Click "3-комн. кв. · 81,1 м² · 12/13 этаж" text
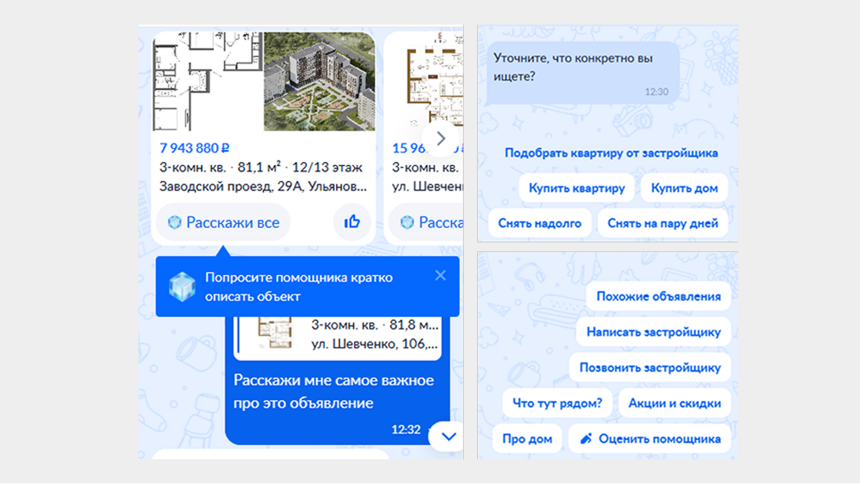Image resolution: width=860 pixels, height=504 pixels. pos(261,167)
